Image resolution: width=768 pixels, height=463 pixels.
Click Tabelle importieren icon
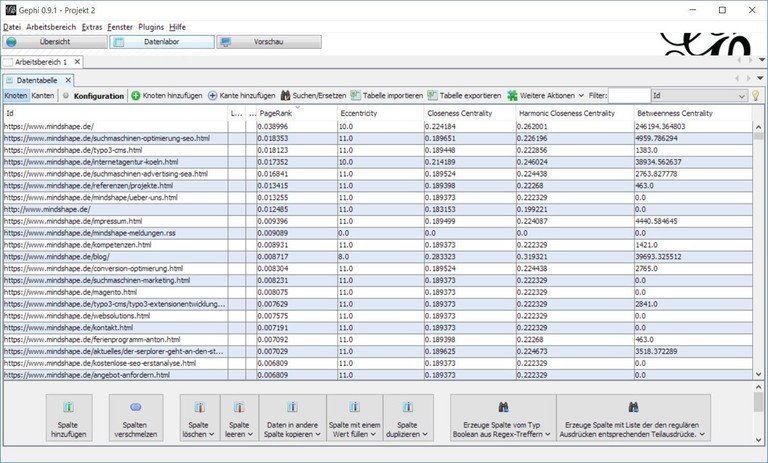(x=356, y=96)
